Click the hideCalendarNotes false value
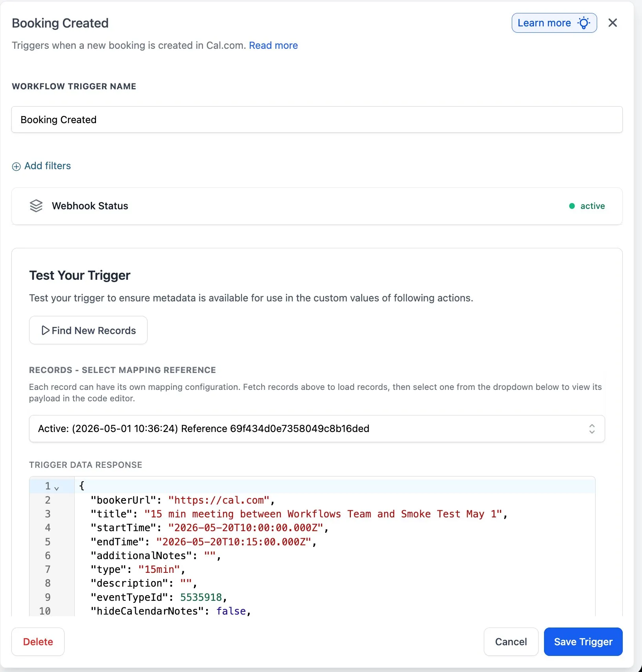Screen dimensions: 642x672 click(x=231, y=611)
